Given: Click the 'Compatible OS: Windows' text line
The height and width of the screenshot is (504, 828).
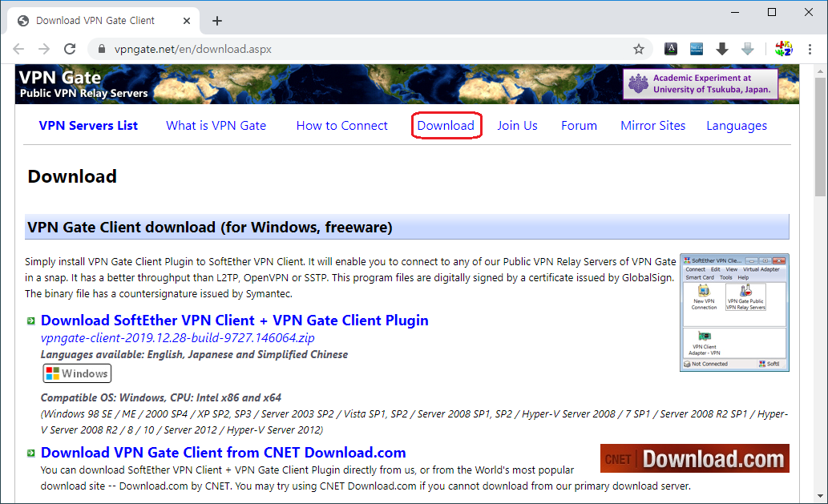Looking at the screenshot, I should pyautogui.click(x=161, y=397).
